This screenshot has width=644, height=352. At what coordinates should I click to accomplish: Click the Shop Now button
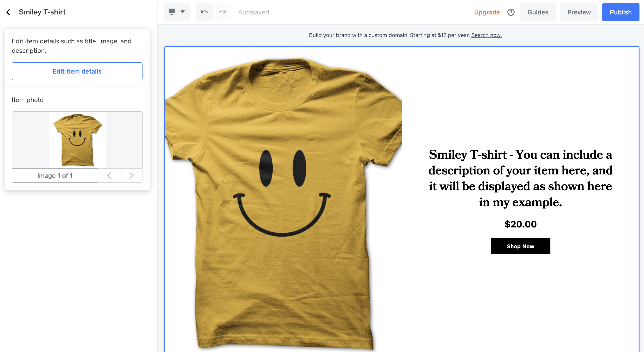click(x=520, y=246)
